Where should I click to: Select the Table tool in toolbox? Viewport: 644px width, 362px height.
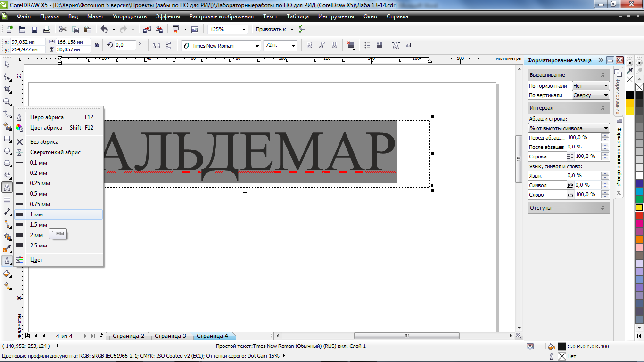pyautogui.click(x=7, y=200)
